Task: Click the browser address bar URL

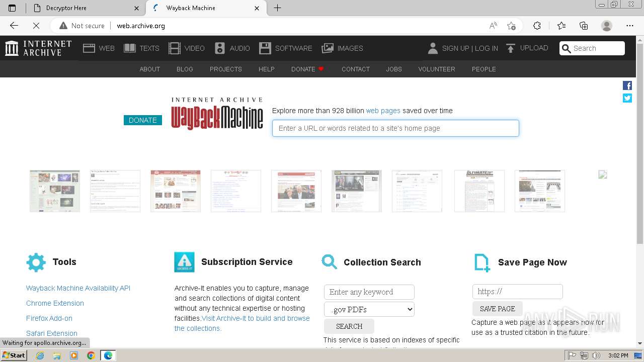Action: [141, 26]
